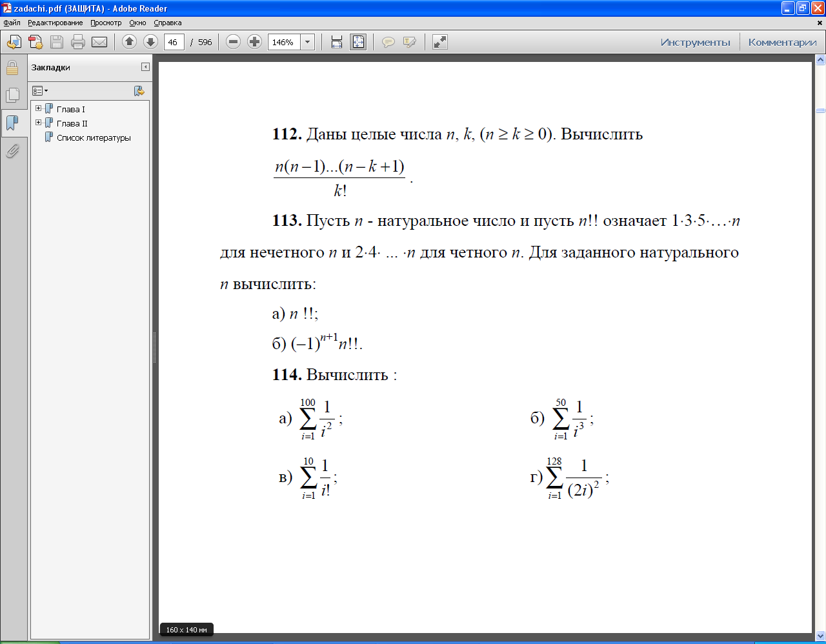
Task: Click the Save file icon
Action: click(x=57, y=42)
